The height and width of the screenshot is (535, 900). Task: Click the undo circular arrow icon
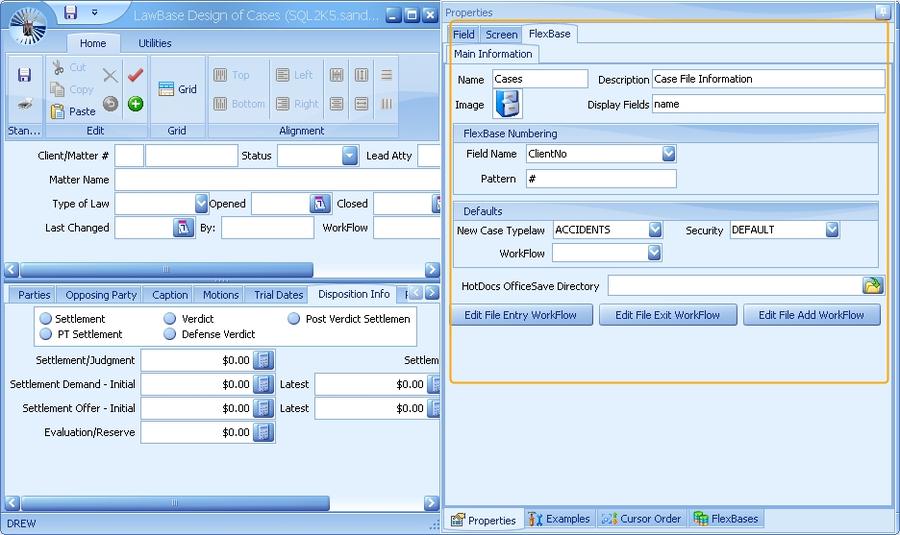110,103
